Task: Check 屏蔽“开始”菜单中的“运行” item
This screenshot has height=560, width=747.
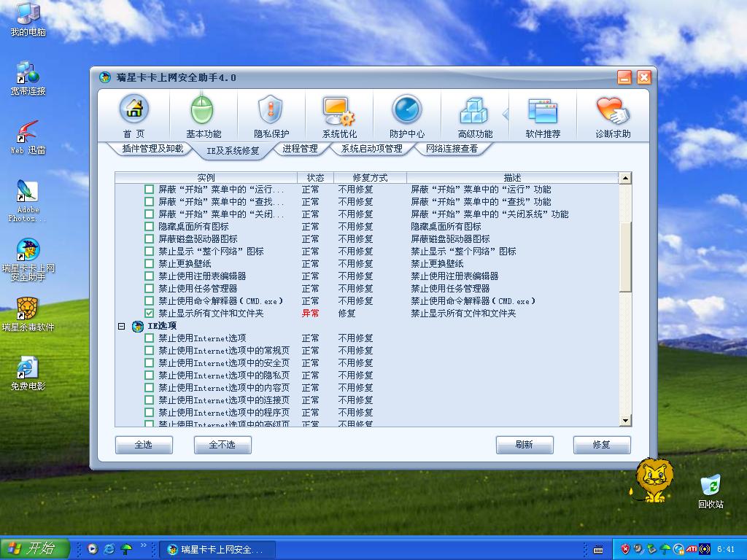Action: point(149,190)
